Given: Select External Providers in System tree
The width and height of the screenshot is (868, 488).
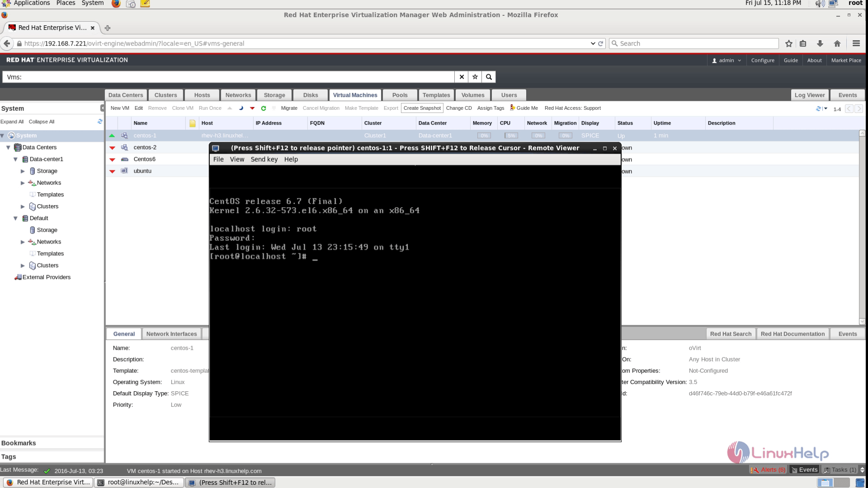Looking at the screenshot, I should coord(47,277).
